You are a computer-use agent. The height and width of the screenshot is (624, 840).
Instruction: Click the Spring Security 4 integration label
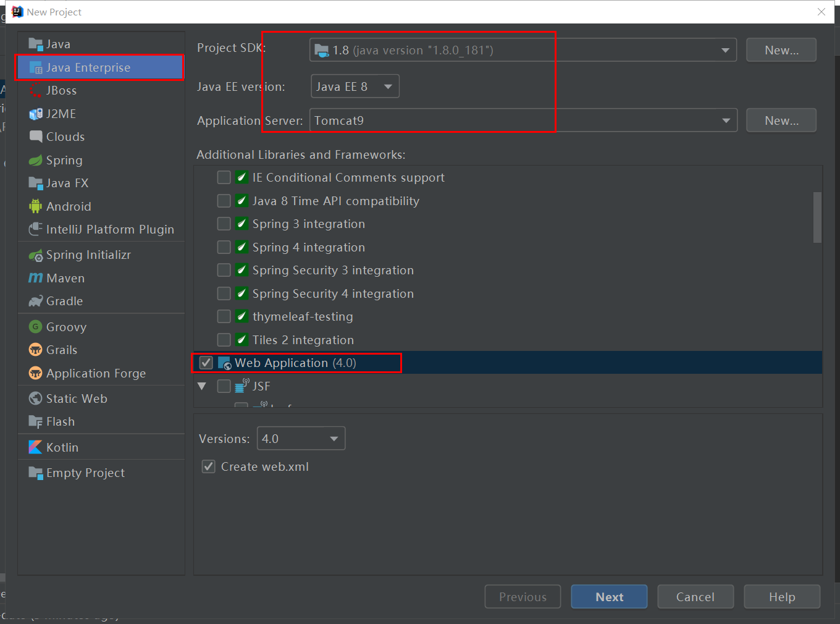(333, 293)
